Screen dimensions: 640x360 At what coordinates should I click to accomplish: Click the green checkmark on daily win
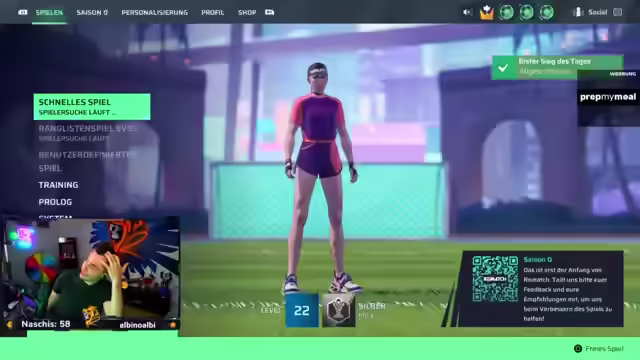503,67
